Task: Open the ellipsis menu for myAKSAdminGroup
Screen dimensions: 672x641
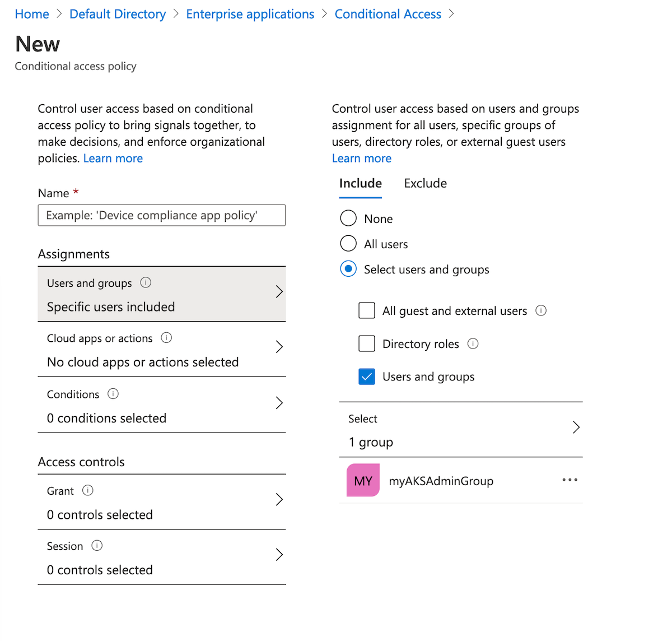Action: (570, 480)
